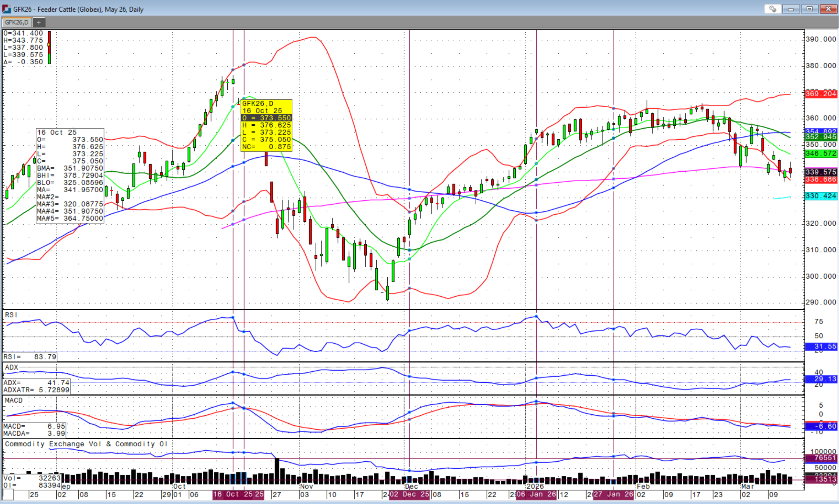The image size is (839, 504).
Task: Click the Commodity Exchange Vol & OI label
Action: pos(86,444)
